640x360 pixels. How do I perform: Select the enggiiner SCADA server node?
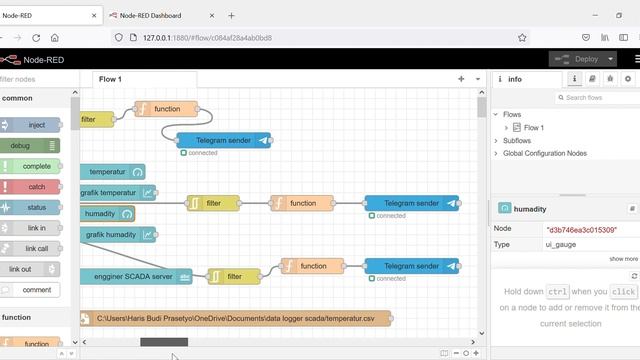[136, 277]
